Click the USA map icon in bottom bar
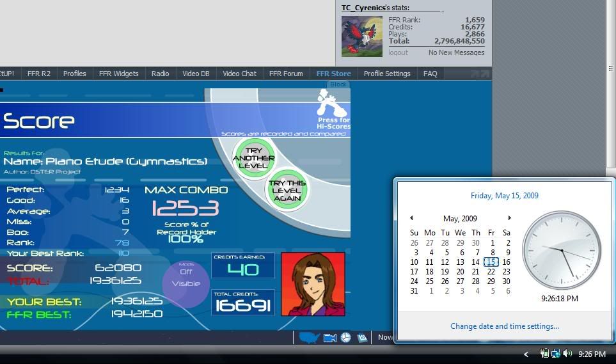Viewport: 616px width, 364px height. point(310,337)
